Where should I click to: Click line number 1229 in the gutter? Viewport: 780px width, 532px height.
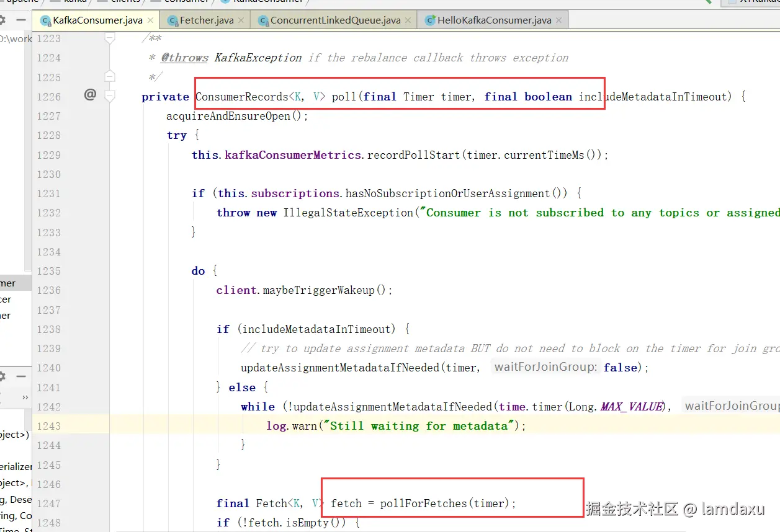click(48, 155)
